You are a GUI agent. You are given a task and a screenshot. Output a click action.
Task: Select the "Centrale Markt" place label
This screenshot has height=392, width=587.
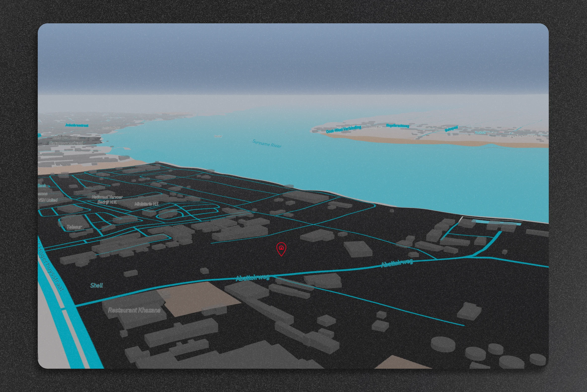(111, 128)
